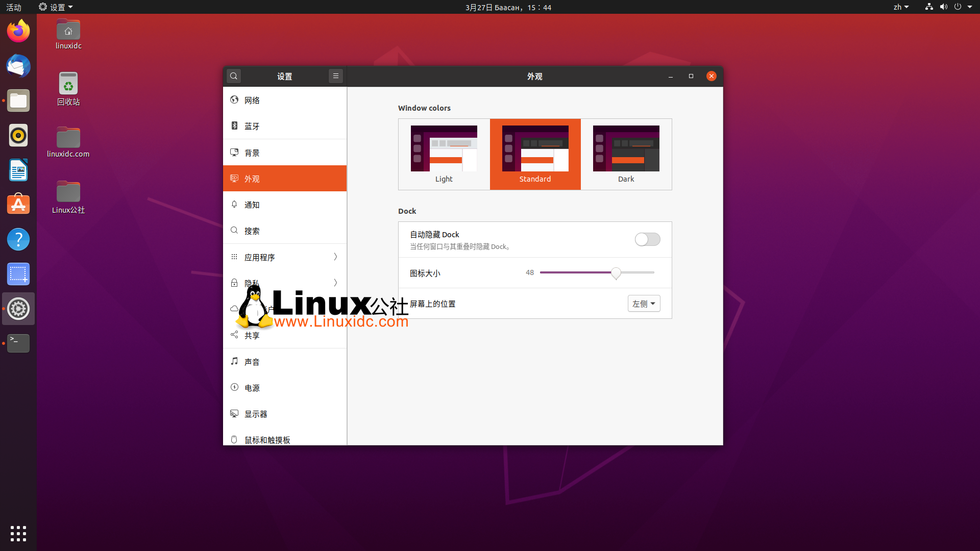This screenshot has height=551, width=980.
Task: Click the search icon in Settings header
Action: (234, 76)
